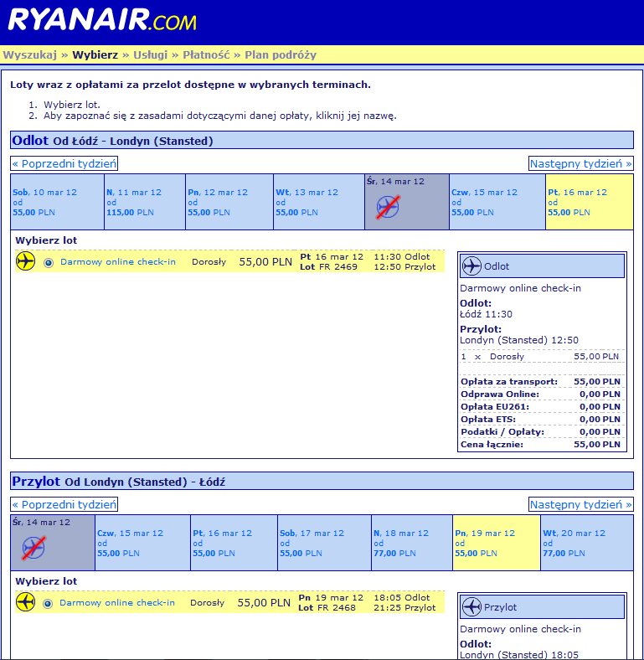Click the Ryanair.com logo

(102, 20)
